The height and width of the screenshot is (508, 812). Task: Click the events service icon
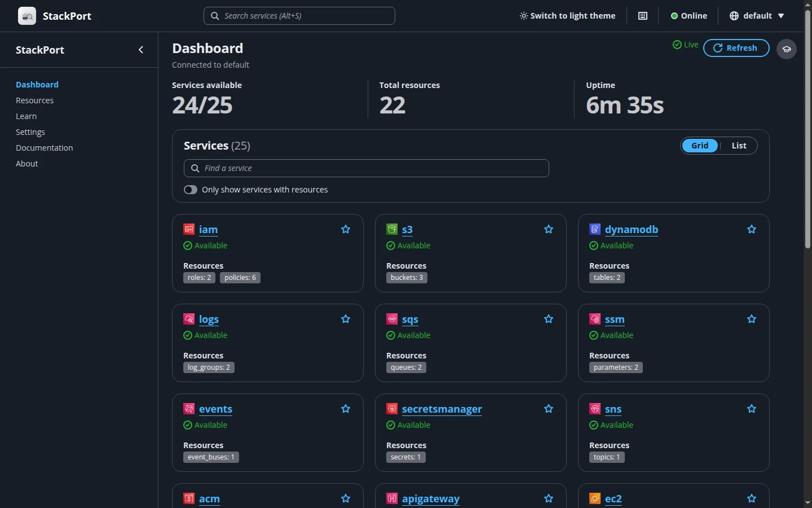coord(189,409)
